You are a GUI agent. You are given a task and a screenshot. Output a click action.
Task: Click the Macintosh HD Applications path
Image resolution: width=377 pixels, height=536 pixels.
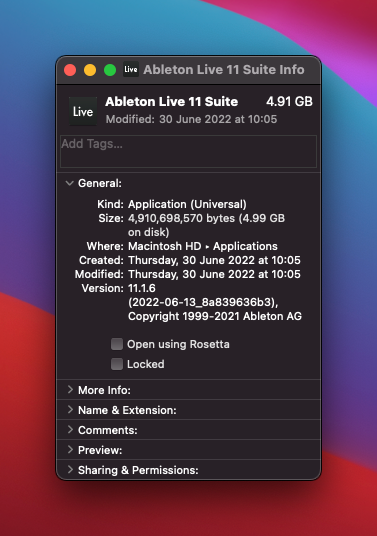click(x=203, y=246)
